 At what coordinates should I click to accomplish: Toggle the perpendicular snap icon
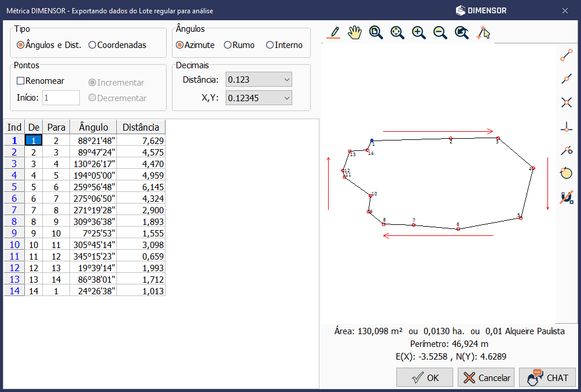coord(567,127)
